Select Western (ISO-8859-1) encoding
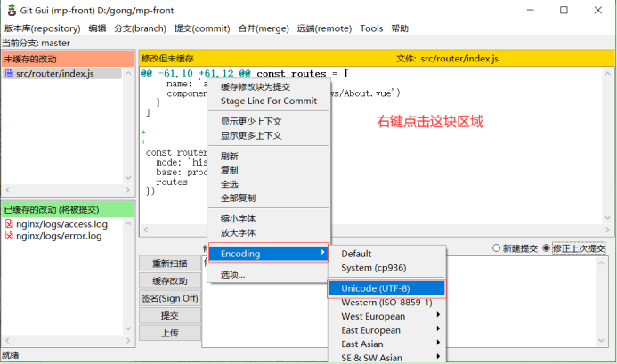This screenshot has height=364, width=617. pyautogui.click(x=386, y=303)
